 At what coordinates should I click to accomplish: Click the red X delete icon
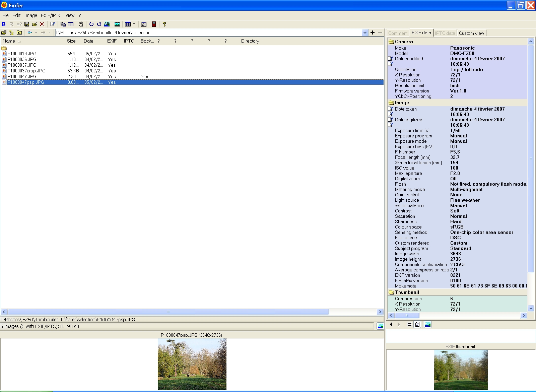tap(42, 24)
